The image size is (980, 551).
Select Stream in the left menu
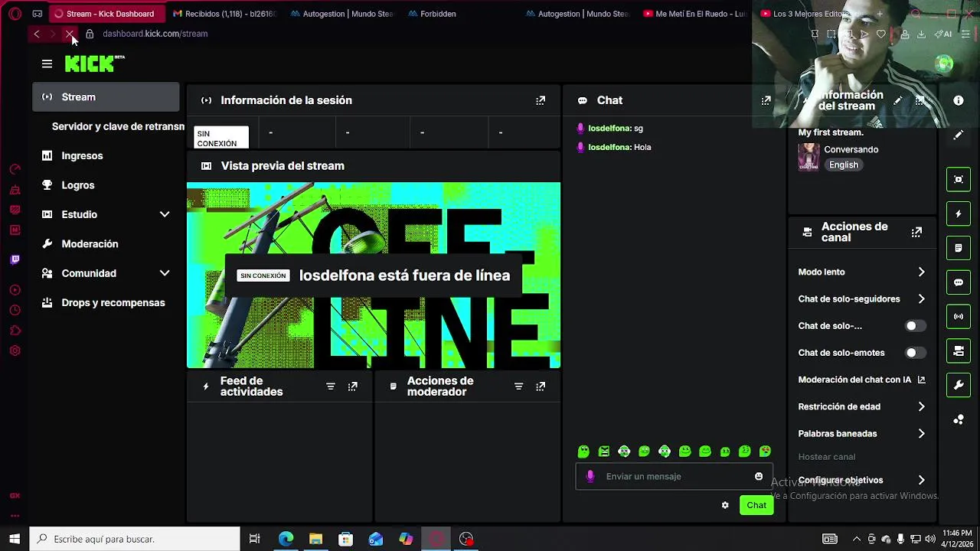106,97
